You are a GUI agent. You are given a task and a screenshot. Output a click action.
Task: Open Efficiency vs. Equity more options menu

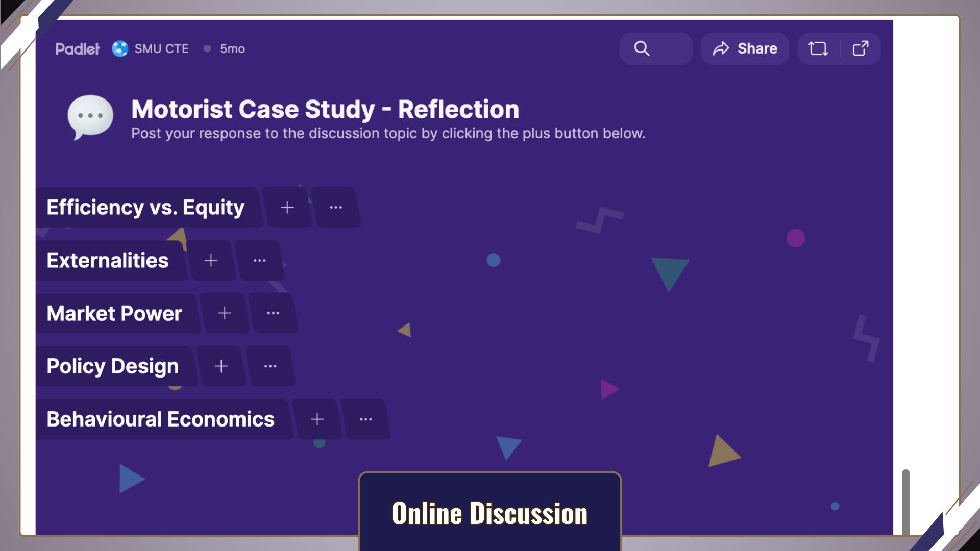click(336, 207)
